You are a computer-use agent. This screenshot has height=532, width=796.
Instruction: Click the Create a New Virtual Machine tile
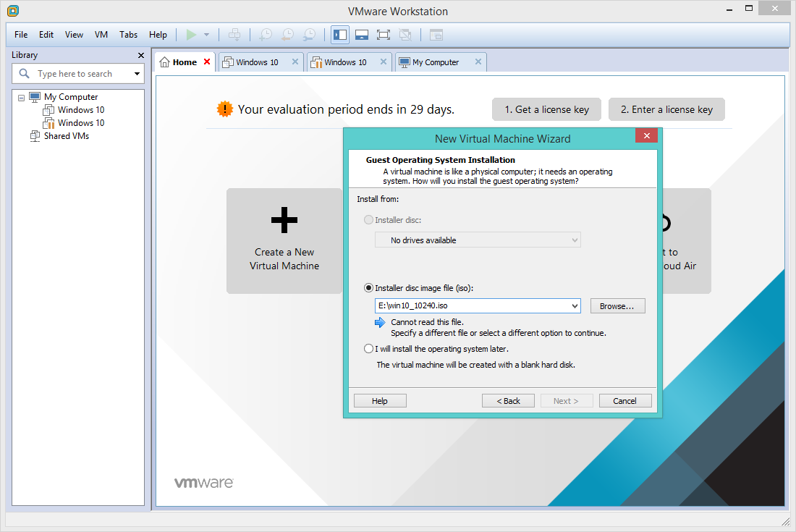[284, 241]
